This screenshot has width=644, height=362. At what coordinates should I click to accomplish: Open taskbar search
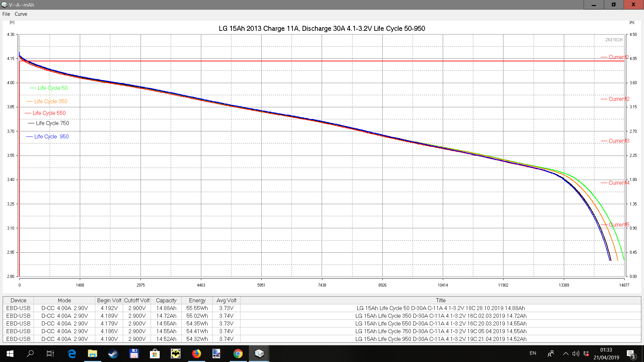pyautogui.click(x=30, y=353)
